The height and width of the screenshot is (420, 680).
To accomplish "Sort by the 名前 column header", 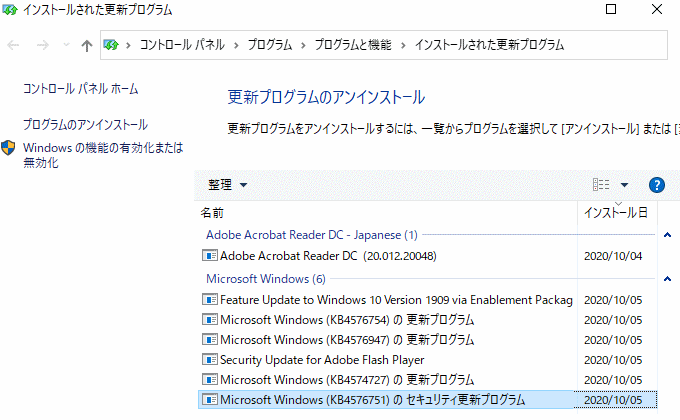I will [212, 213].
